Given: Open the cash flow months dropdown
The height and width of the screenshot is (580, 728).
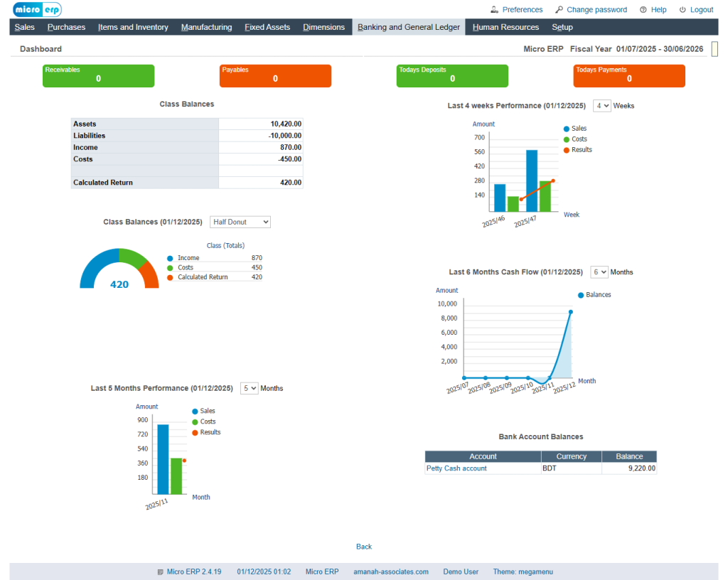Looking at the screenshot, I should coord(599,272).
